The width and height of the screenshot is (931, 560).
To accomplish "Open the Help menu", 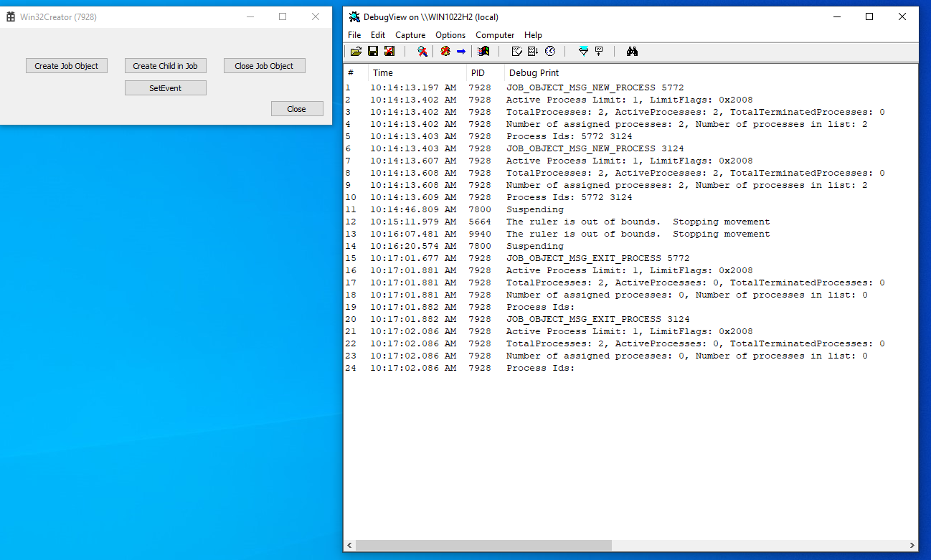I will point(533,35).
